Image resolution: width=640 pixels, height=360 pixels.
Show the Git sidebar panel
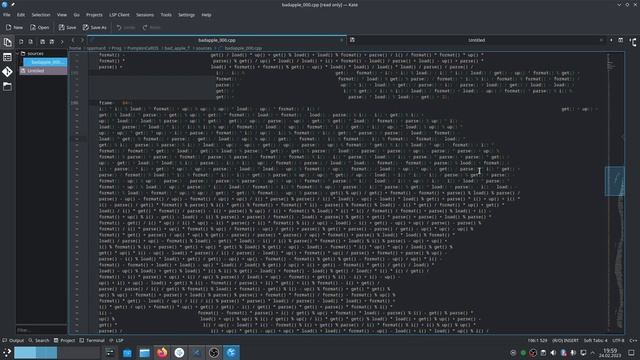tap(7, 72)
